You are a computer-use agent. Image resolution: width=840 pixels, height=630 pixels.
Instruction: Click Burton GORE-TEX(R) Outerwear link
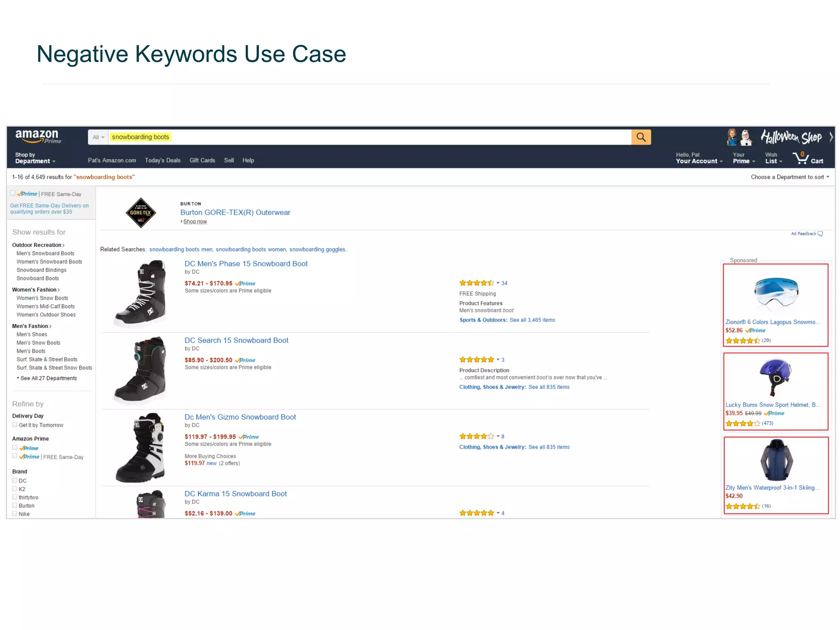pos(235,212)
